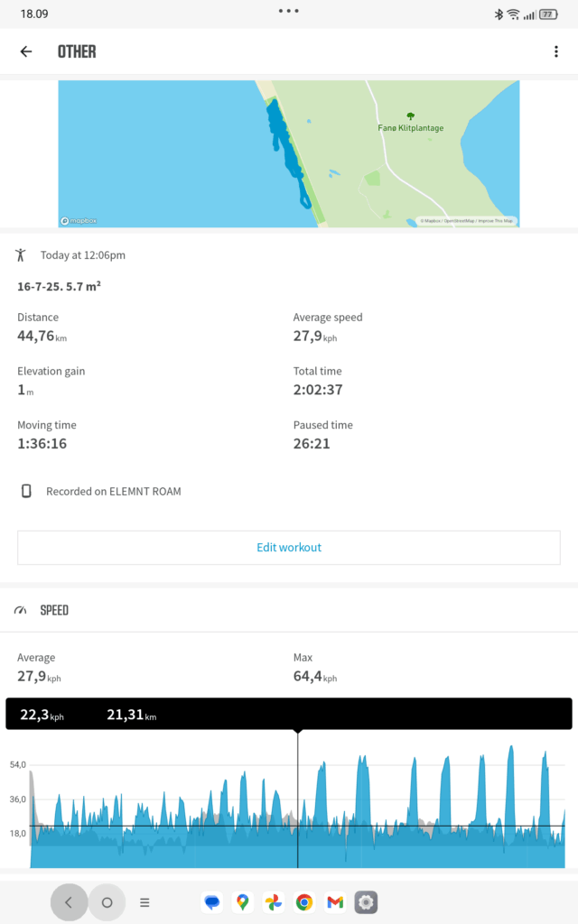
Task: Open the route map thumbnail
Action: [x=289, y=153]
